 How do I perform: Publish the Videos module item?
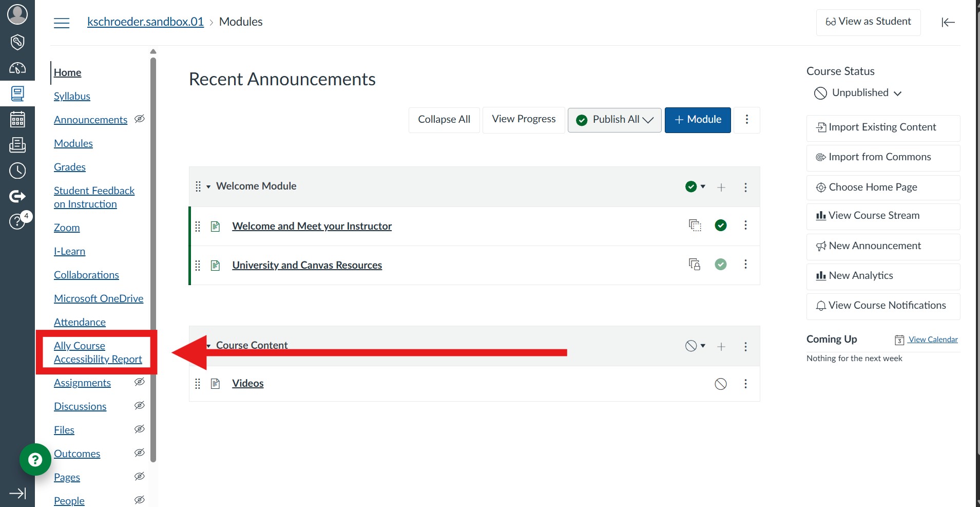coord(721,384)
